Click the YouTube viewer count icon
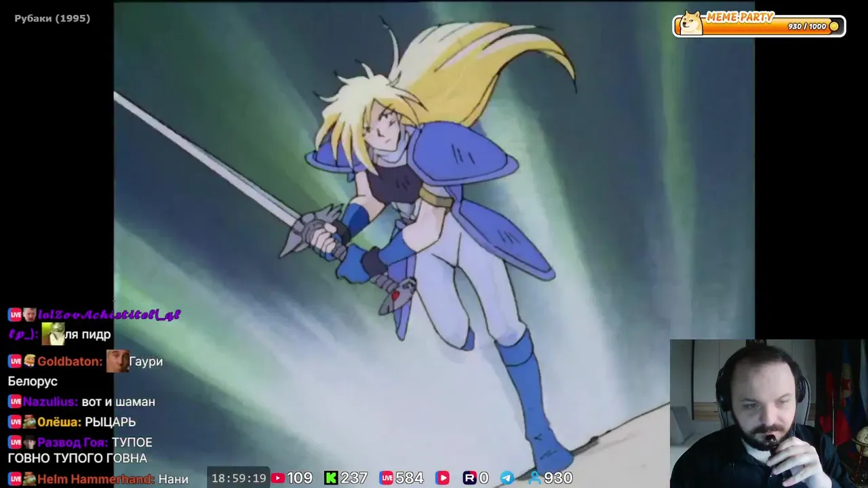This screenshot has height=488, width=868. (278, 478)
